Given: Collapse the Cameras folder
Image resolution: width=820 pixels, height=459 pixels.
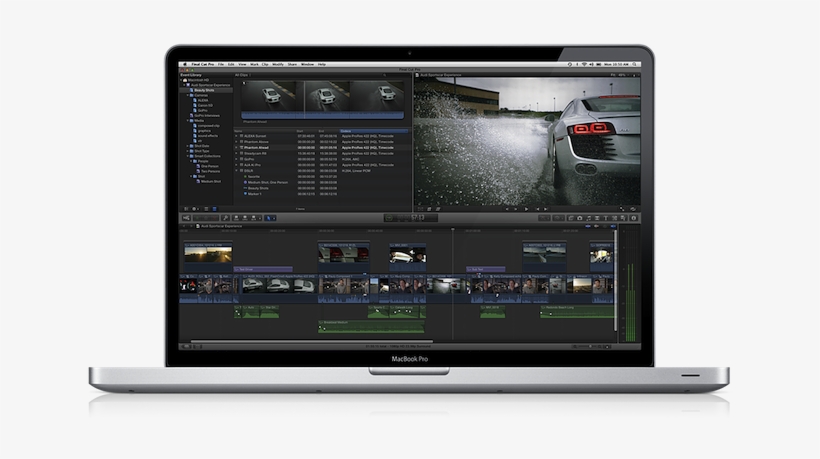Looking at the screenshot, I should tap(188, 95).
